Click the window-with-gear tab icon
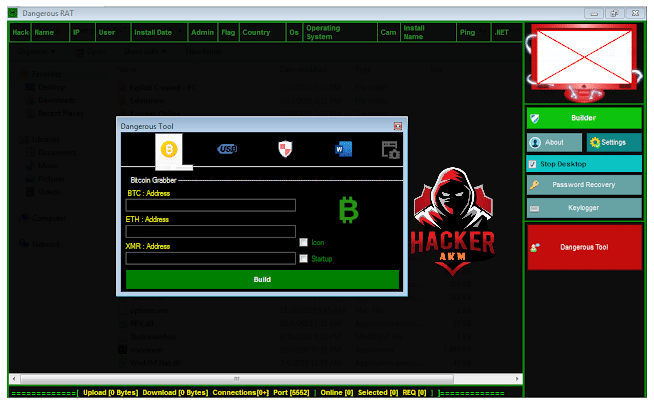 (x=391, y=150)
